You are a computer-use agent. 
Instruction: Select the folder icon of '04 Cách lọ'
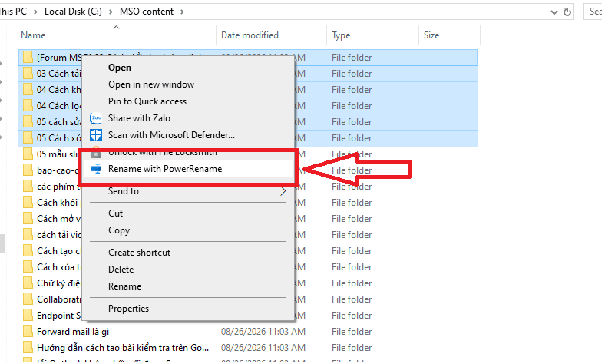coord(28,106)
